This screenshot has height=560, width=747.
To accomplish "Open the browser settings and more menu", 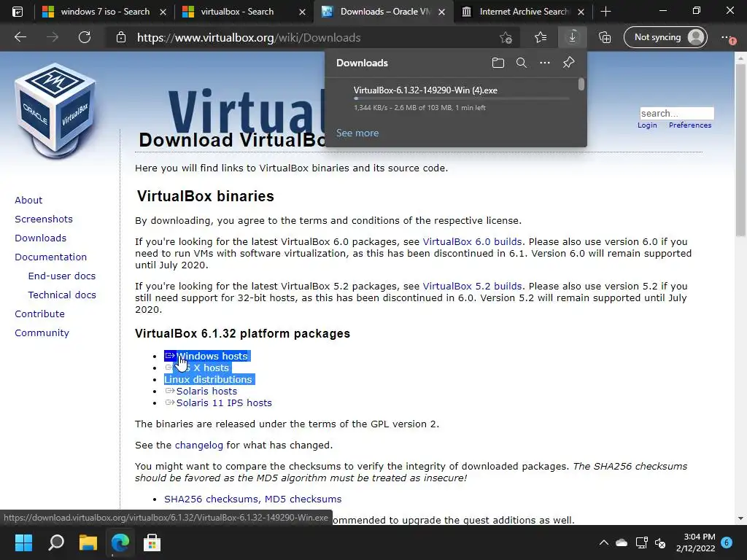I will pyautogui.click(x=727, y=38).
